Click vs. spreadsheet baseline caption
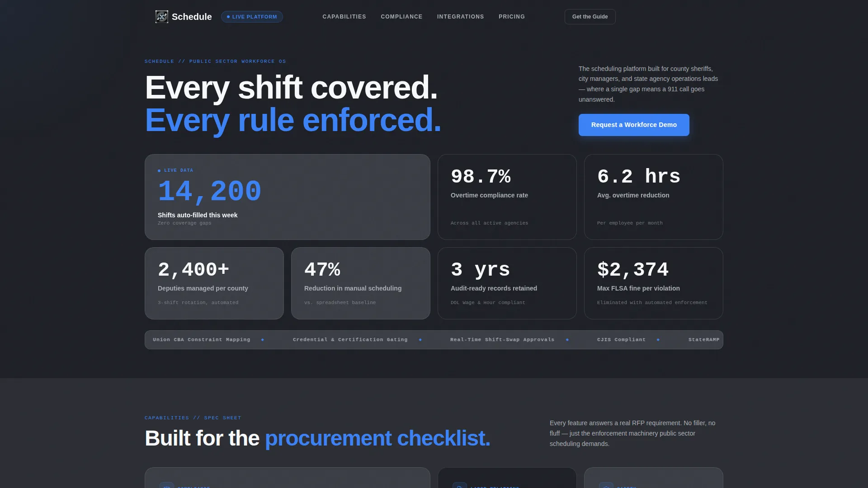Viewport: 868px width, 488px height. click(x=340, y=303)
